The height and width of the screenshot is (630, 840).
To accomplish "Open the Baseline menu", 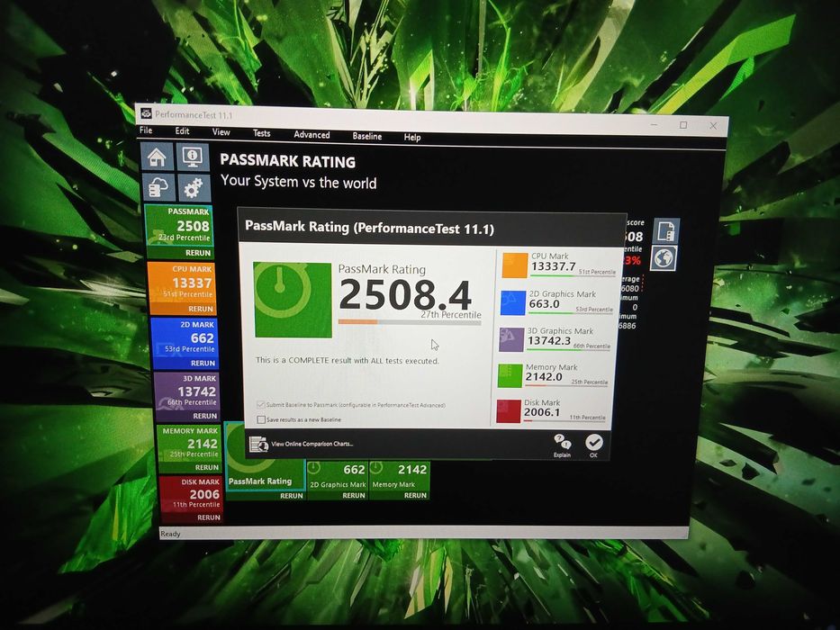I will 367,136.
